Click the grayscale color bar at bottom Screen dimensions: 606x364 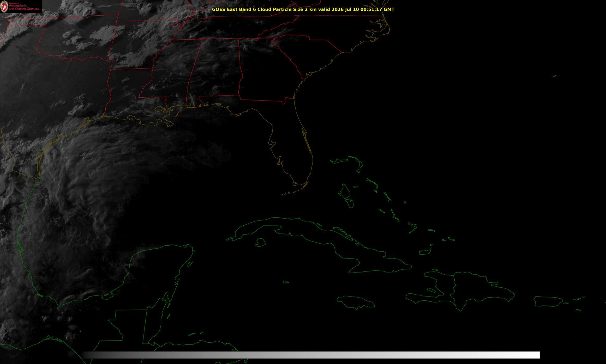click(311, 355)
